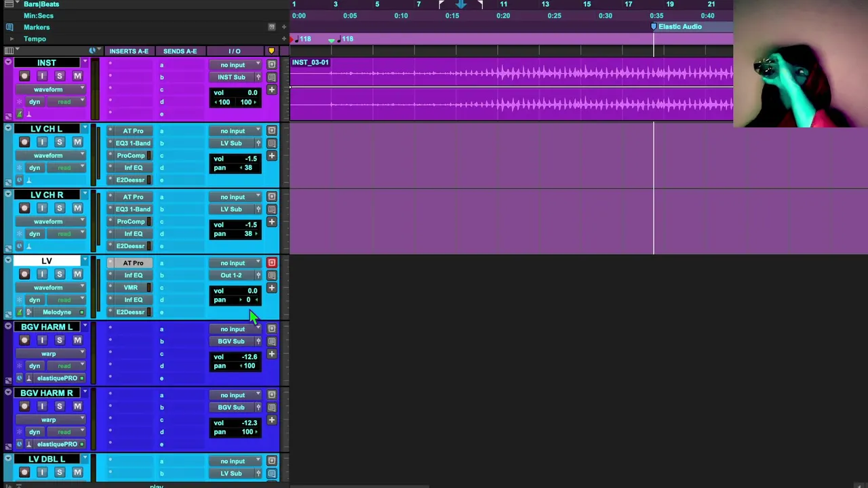868x488 pixels.
Task: Solo the INST track
Action: pyautogui.click(x=60, y=76)
